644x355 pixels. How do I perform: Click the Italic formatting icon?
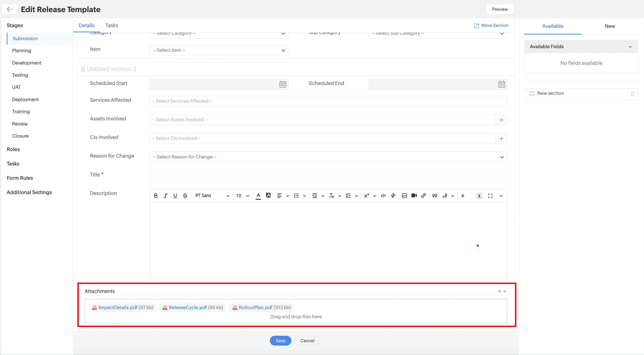tap(165, 195)
